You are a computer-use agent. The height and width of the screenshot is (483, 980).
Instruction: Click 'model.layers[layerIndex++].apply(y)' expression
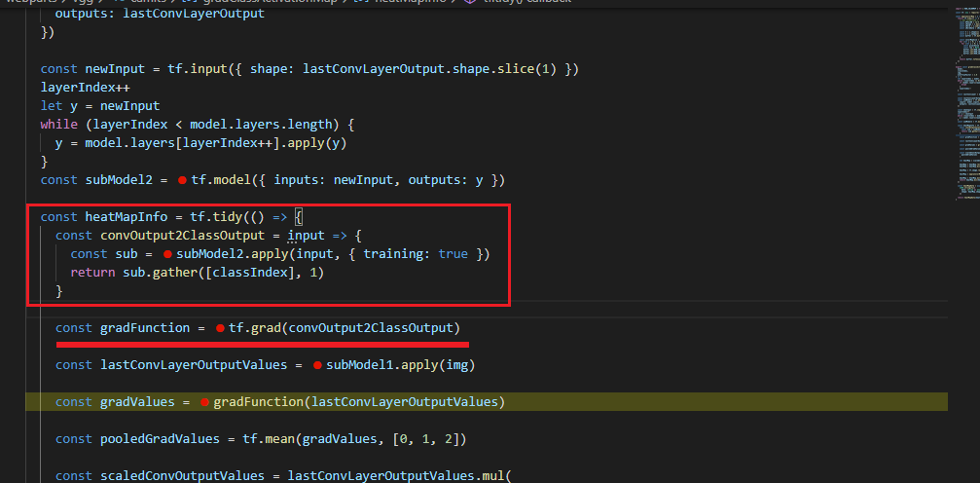216,143
